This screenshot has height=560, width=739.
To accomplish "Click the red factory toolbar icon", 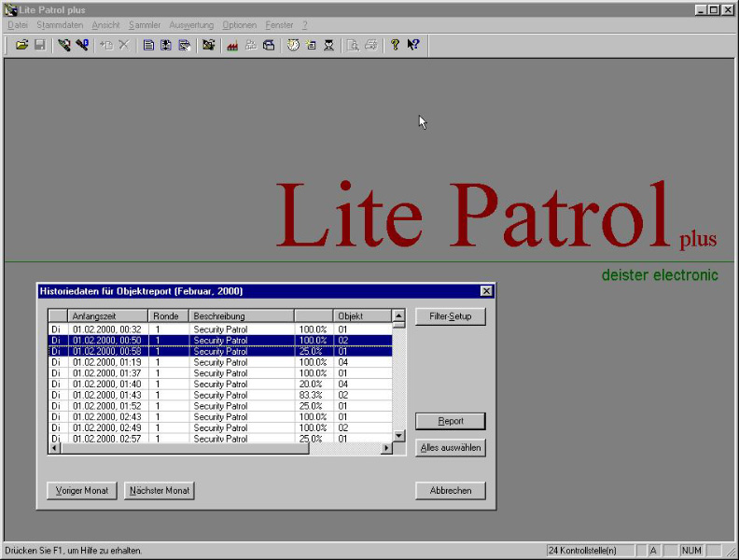I will 232,45.
